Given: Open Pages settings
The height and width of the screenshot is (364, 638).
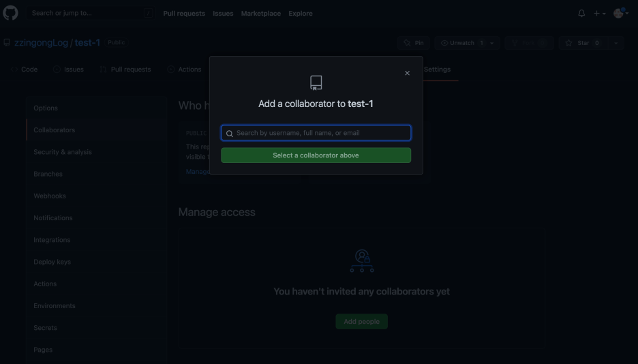Looking at the screenshot, I should (x=96, y=350).
